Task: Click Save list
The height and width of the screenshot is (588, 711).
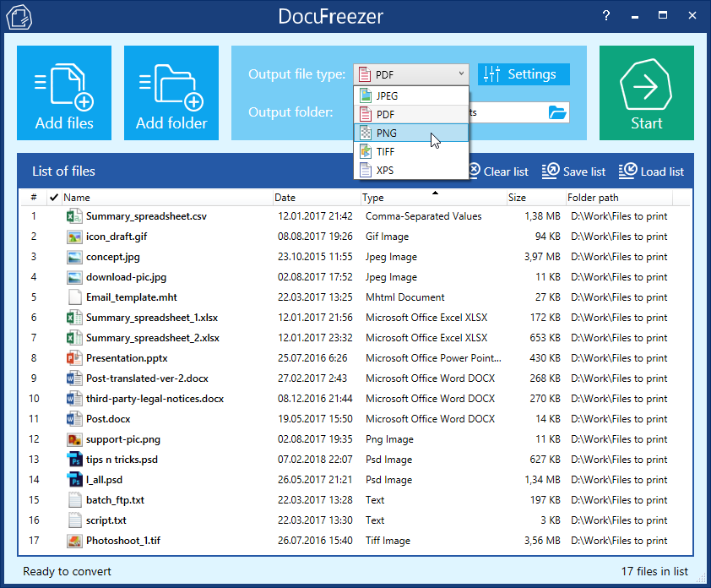Action: point(573,171)
